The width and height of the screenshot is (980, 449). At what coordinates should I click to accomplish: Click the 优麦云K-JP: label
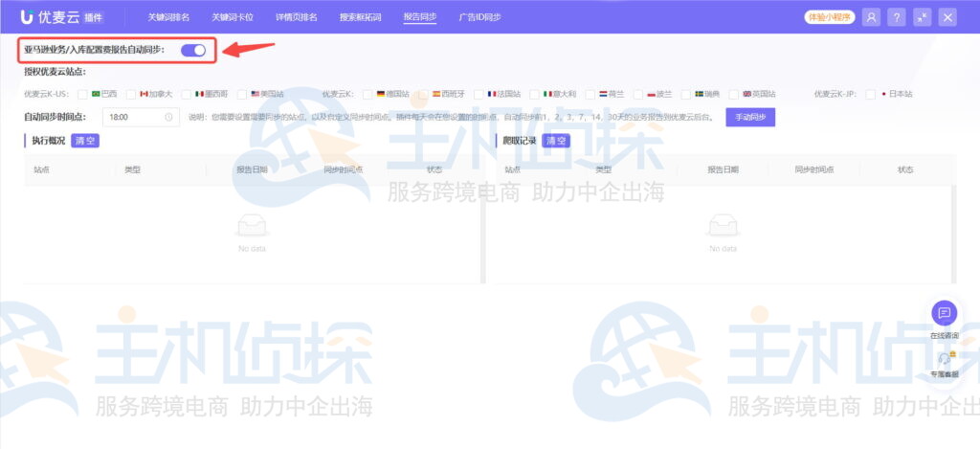click(836, 95)
